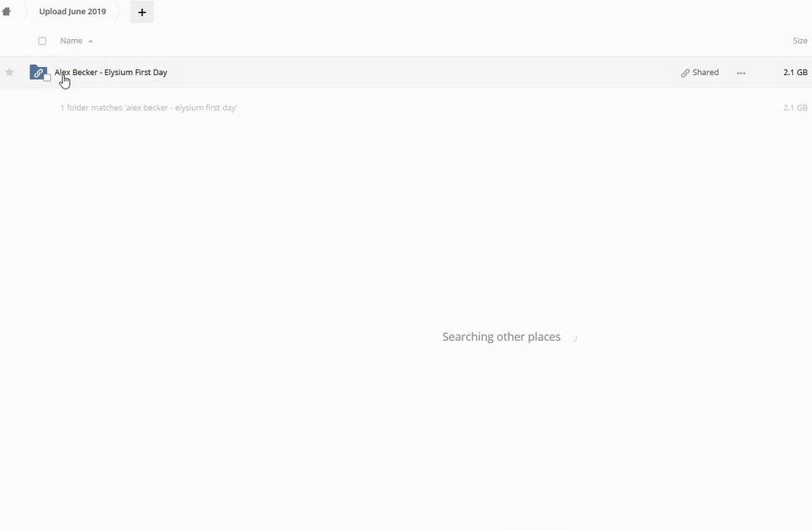Click the 2.1 GB size of the folder

click(795, 72)
